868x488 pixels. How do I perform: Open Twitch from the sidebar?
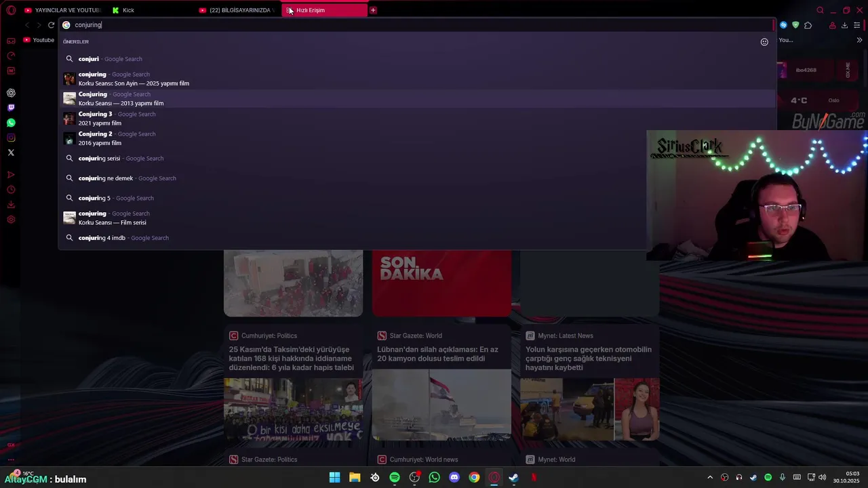11,108
